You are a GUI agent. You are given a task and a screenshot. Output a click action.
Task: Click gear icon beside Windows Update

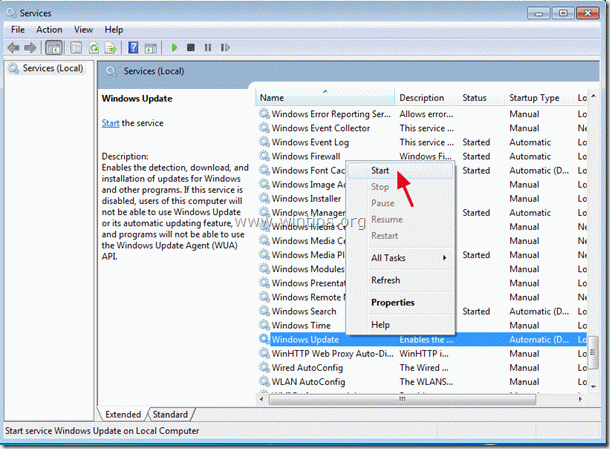pyautogui.click(x=264, y=339)
